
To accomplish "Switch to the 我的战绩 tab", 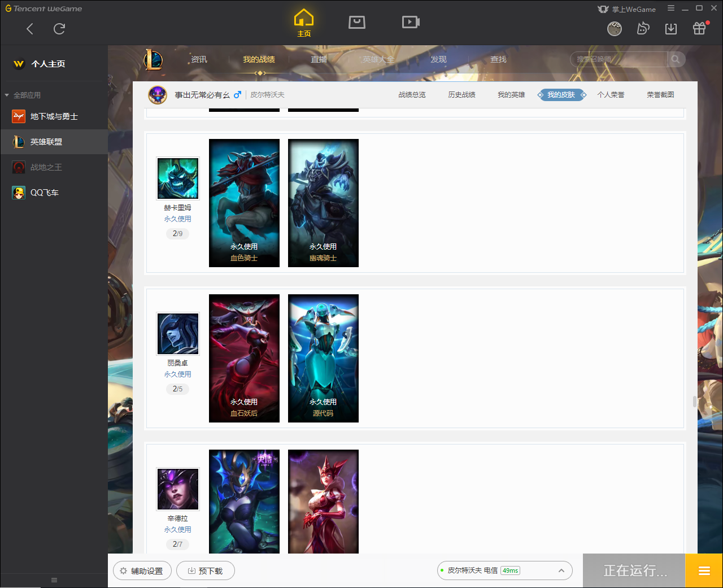I will [259, 59].
